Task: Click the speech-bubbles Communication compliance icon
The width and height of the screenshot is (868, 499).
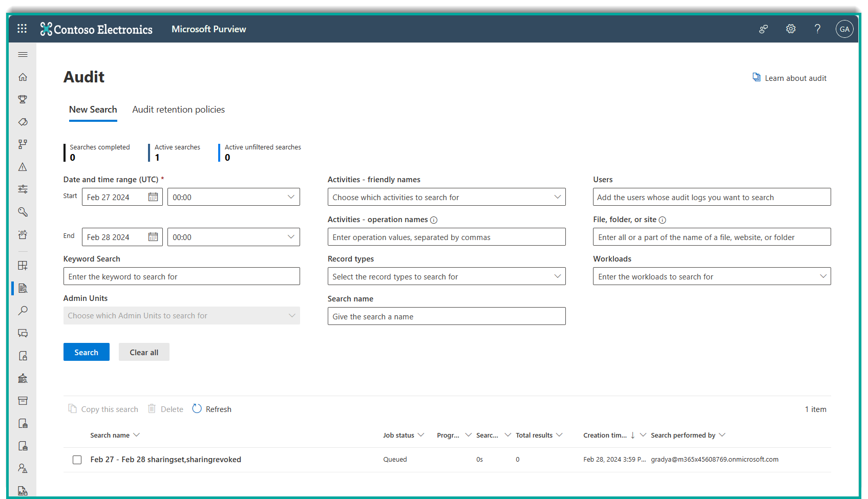Action: (x=23, y=333)
